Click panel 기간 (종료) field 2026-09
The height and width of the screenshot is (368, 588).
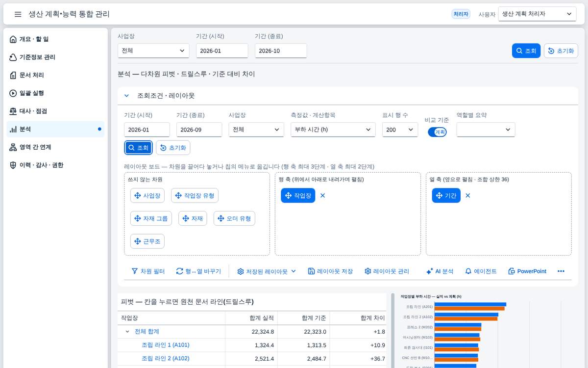point(199,130)
